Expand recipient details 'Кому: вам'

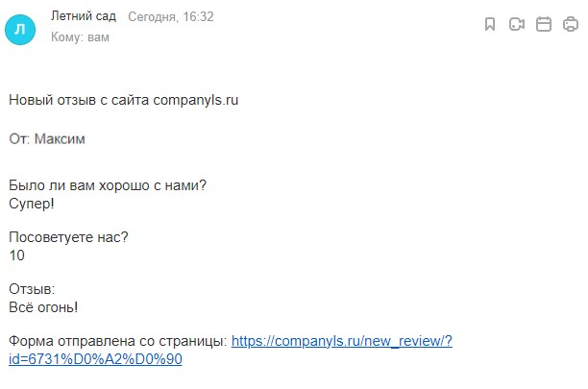click(x=80, y=37)
